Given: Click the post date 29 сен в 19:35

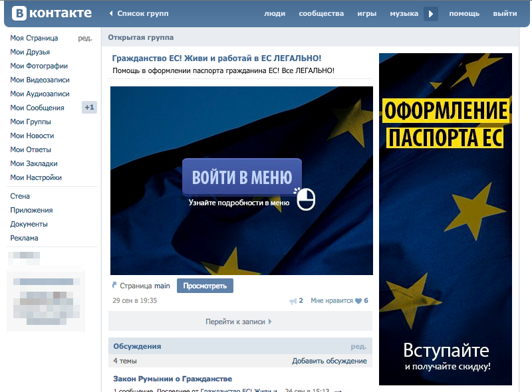Looking at the screenshot, I should pos(135,300).
